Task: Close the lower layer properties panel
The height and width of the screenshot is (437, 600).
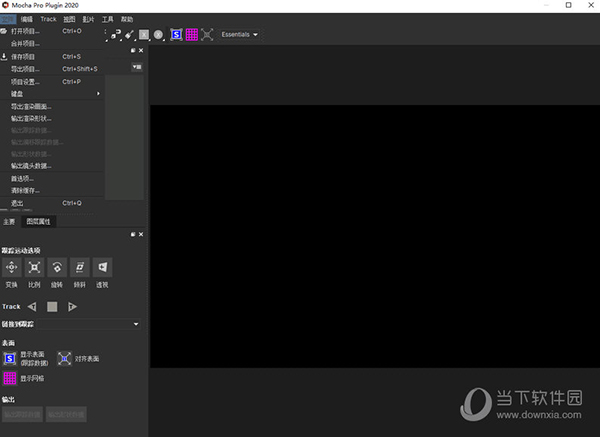Action: (141, 234)
